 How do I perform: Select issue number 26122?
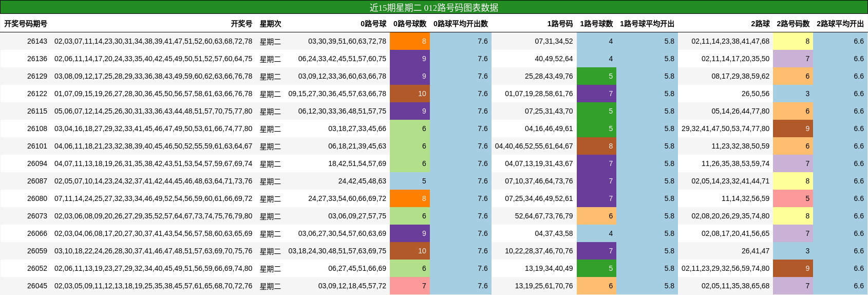(x=37, y=94)
